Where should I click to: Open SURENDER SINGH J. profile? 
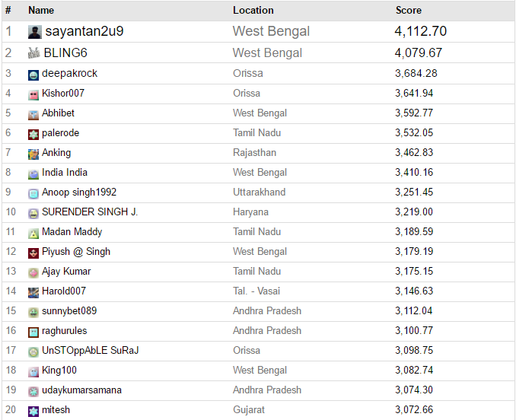(90, 212)
